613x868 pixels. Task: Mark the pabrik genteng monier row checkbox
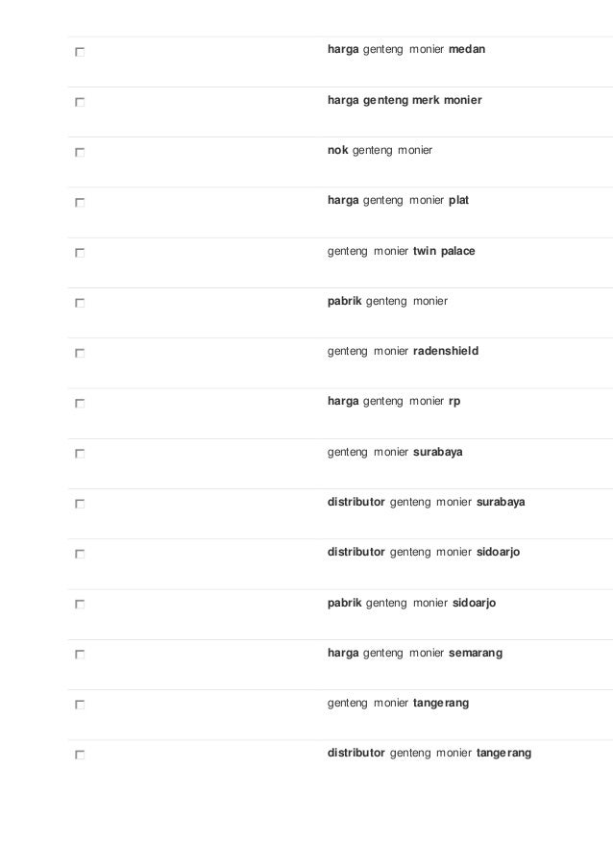80,303
